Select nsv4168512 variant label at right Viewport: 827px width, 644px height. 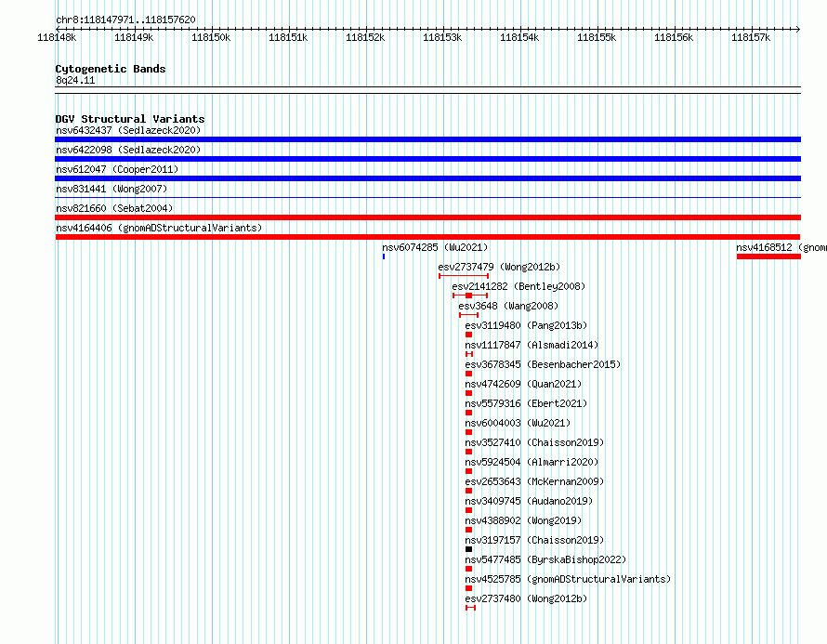click(x=781, y=247)
